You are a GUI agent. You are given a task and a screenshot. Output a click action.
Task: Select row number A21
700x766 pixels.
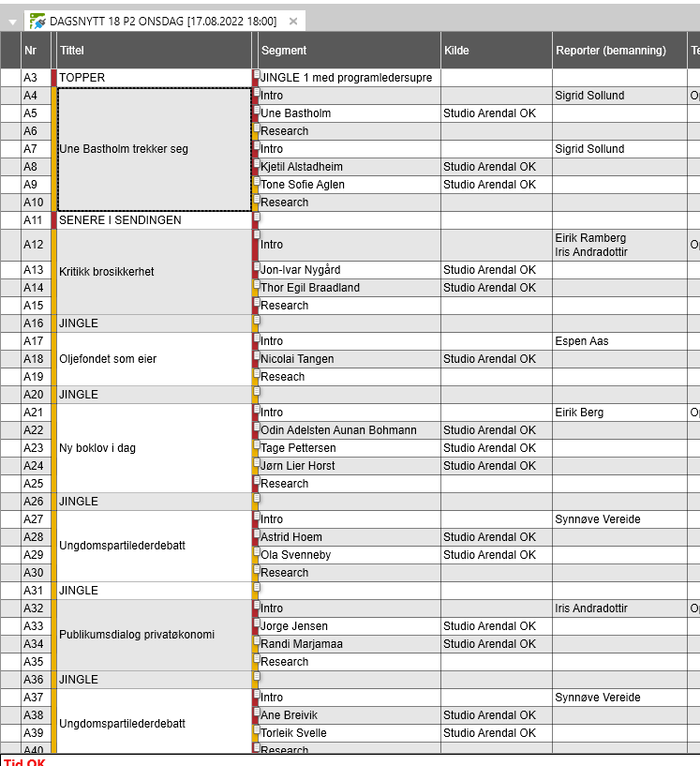pos(37,413)
